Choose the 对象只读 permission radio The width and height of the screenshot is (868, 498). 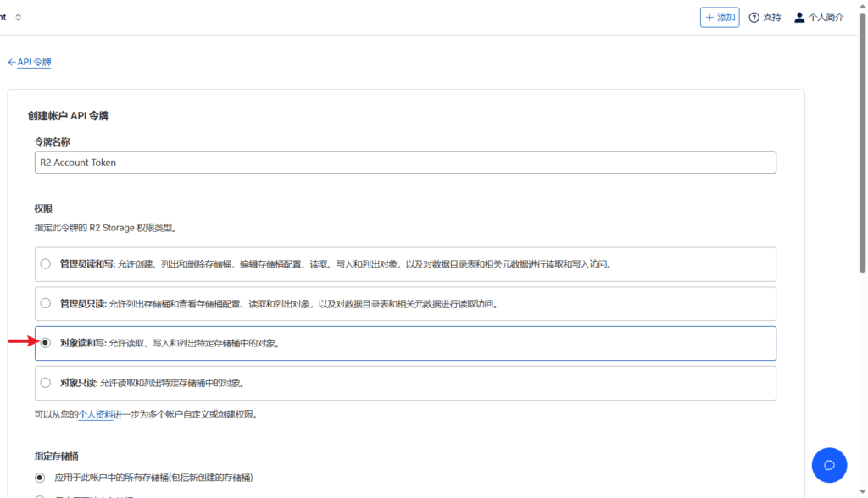pyautogui.click(x=46, y=383)
